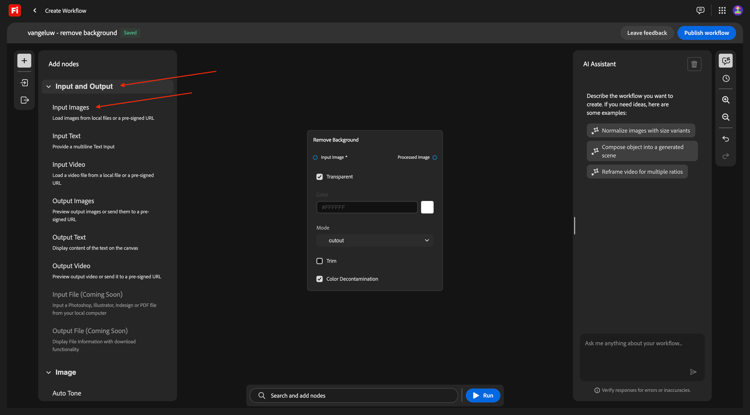Choose Normalize images with size variants suggestion

(641, 131)
